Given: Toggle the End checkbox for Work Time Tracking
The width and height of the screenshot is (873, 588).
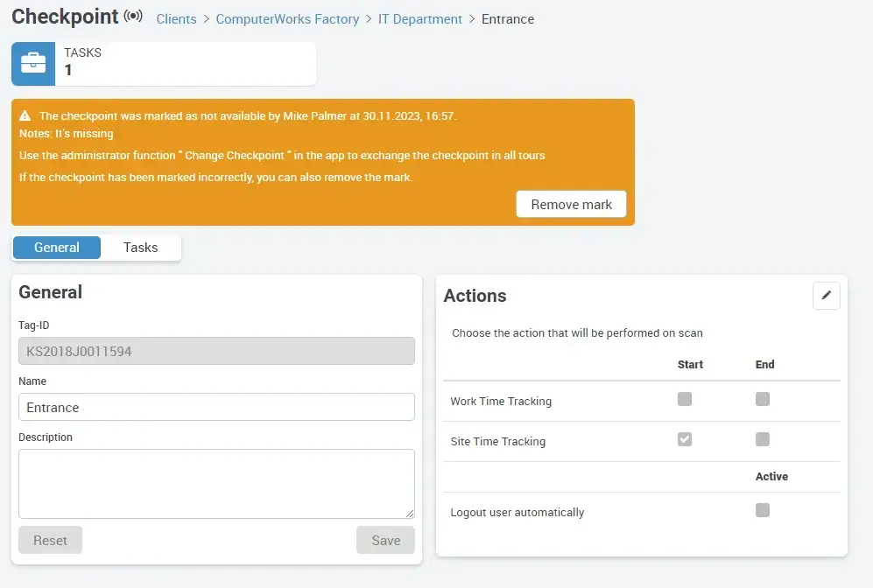Looking at the screenshot, I should click(762, 398).
